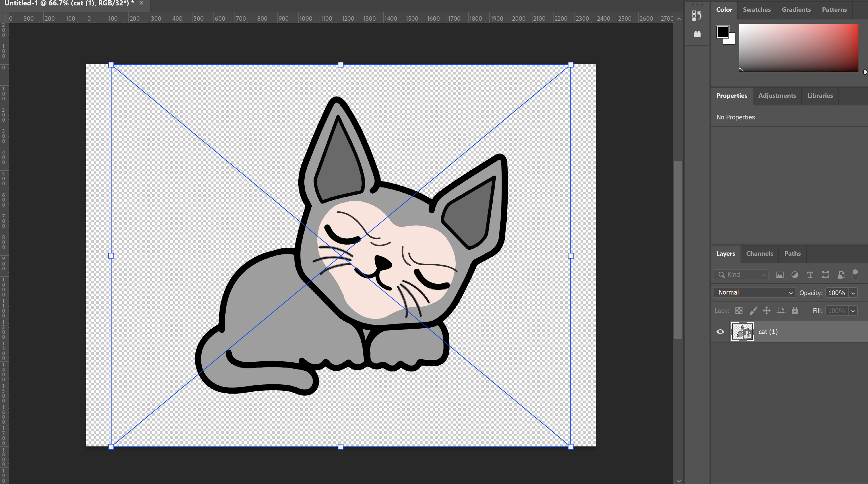Filter for adjustment layers in Layers panel
This screenshot has height=484, width=868.
(795, 274)
